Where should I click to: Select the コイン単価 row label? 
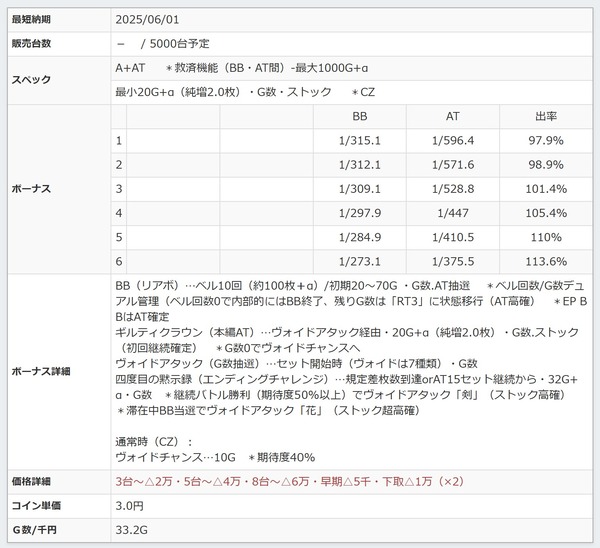click(36, 506)
